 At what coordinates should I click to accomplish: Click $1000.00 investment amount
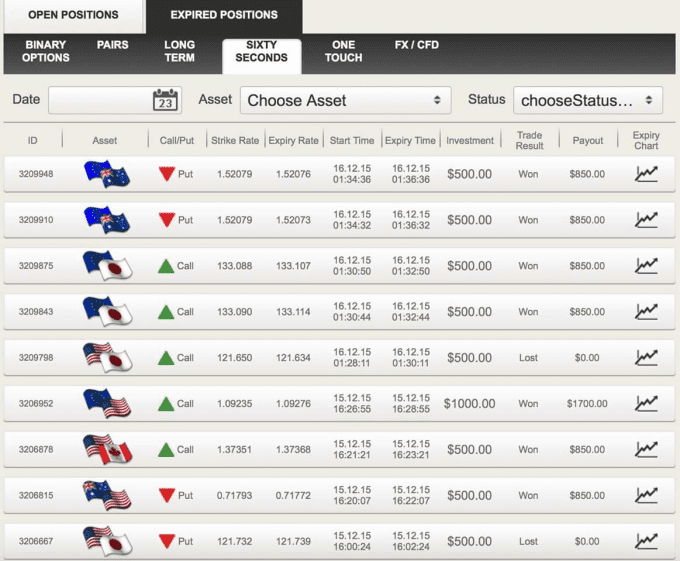[469, 404]
